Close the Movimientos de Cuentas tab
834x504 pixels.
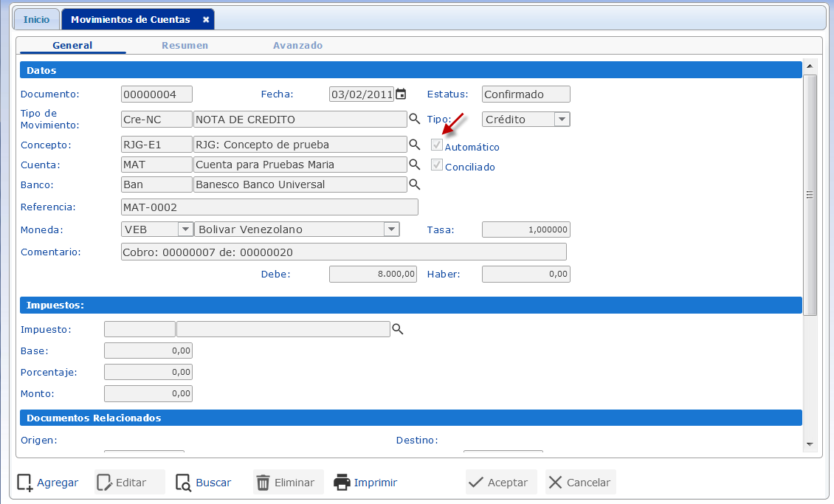(206, 20)
